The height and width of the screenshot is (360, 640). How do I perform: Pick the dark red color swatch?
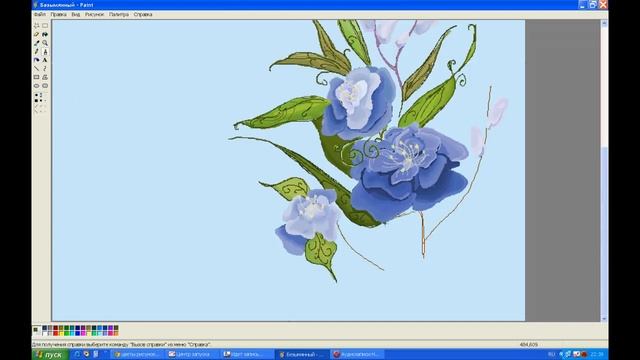click(56, 328)
